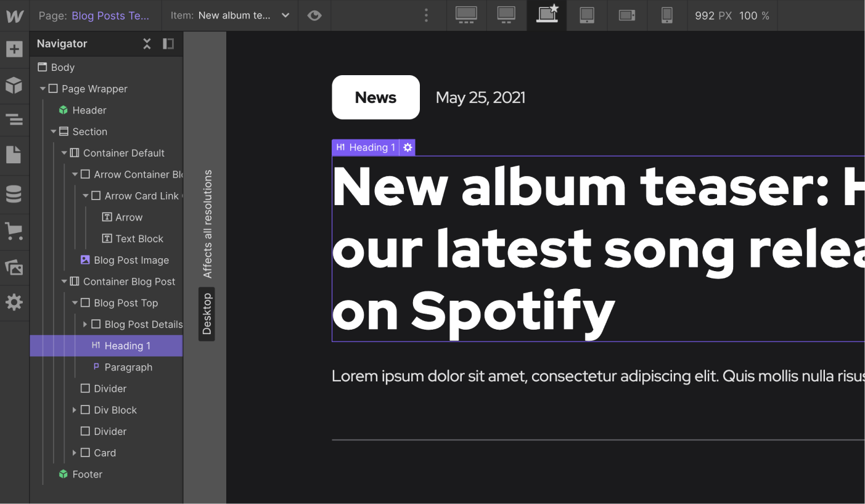Screen dimensions: 865x504
Task: Toggle preview mode with the eye icon
Action: pos(314,15)
